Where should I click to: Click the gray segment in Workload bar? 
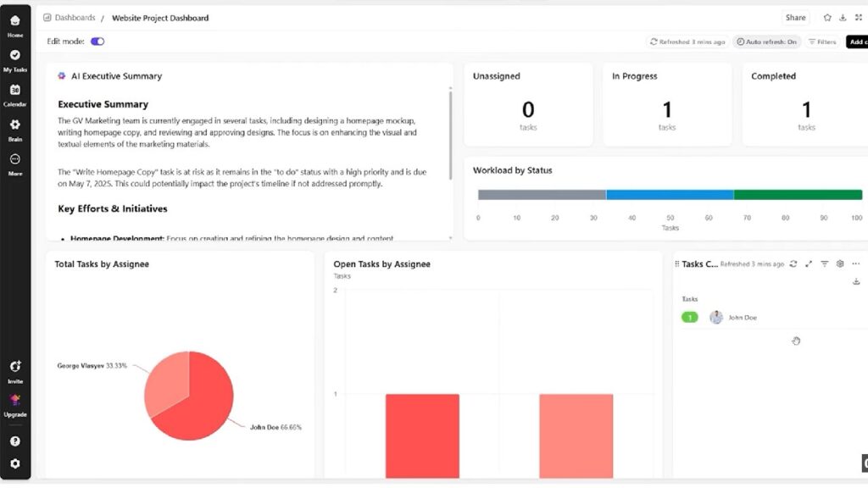[542, 195]
